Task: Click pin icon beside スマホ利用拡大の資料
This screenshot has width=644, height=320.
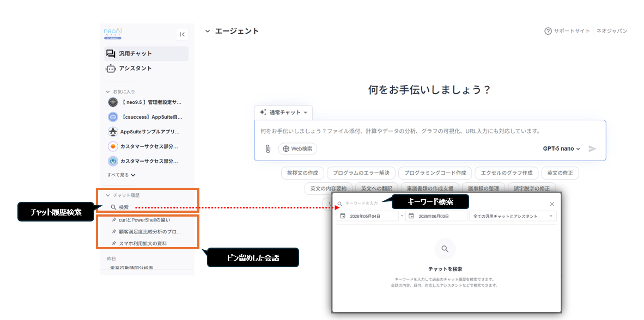Action: [x=114, y=243]
